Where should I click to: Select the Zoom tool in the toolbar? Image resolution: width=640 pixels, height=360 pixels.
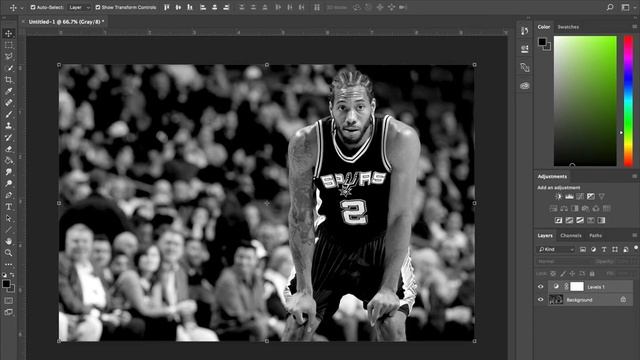(9, 253)
